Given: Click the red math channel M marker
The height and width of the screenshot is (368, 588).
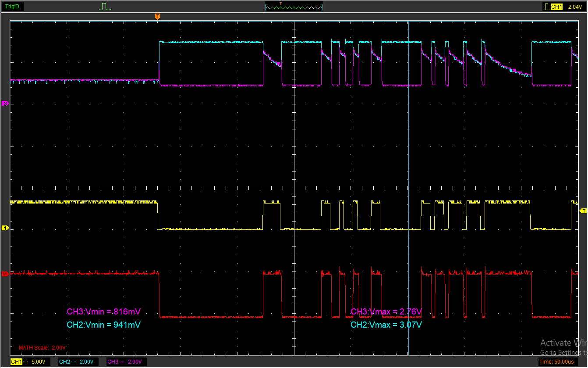Looking at the screenshot, I should pos(5,274).
